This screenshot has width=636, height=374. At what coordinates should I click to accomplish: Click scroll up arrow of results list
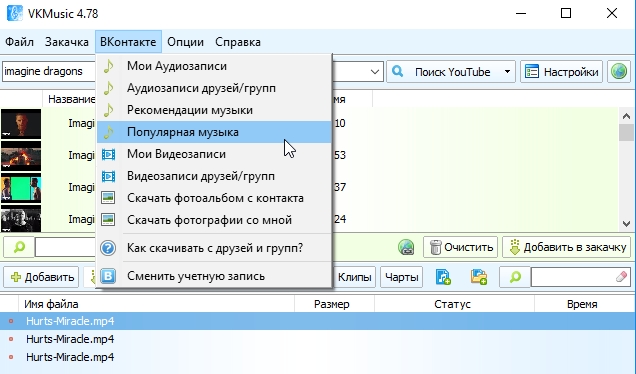626,116
